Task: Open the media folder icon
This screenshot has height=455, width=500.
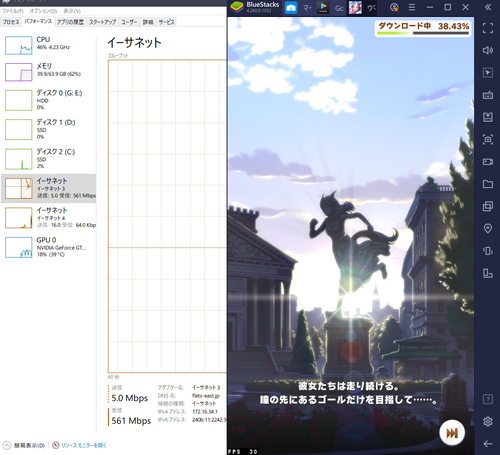Action: 488,184
